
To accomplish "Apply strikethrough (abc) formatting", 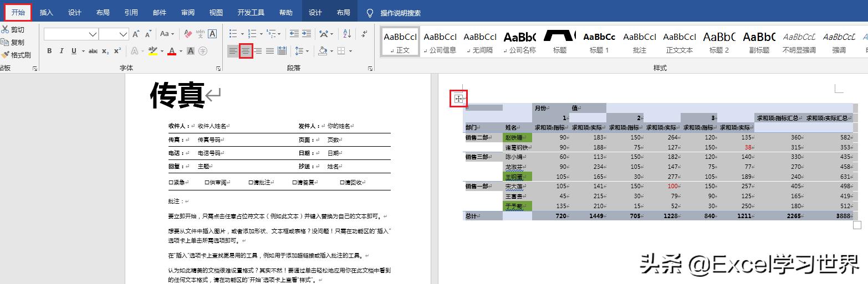I will pos(93,51).
